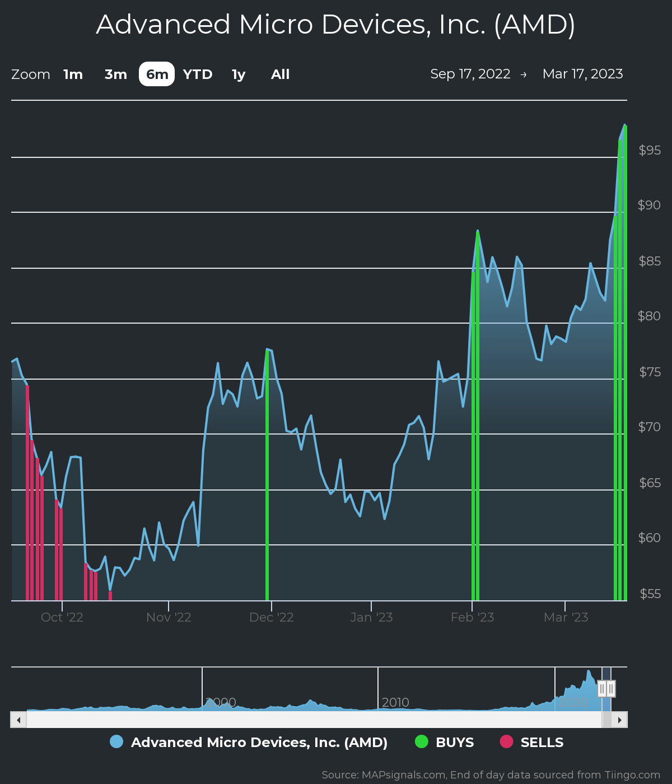Viewport: 672px width, 784px height.
Task: Edit the end date Mar 17, 2023
Action: click(x=583, y=74)
